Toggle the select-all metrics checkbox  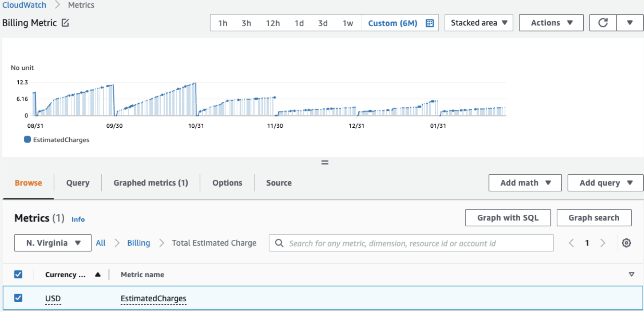coord(18,275)
